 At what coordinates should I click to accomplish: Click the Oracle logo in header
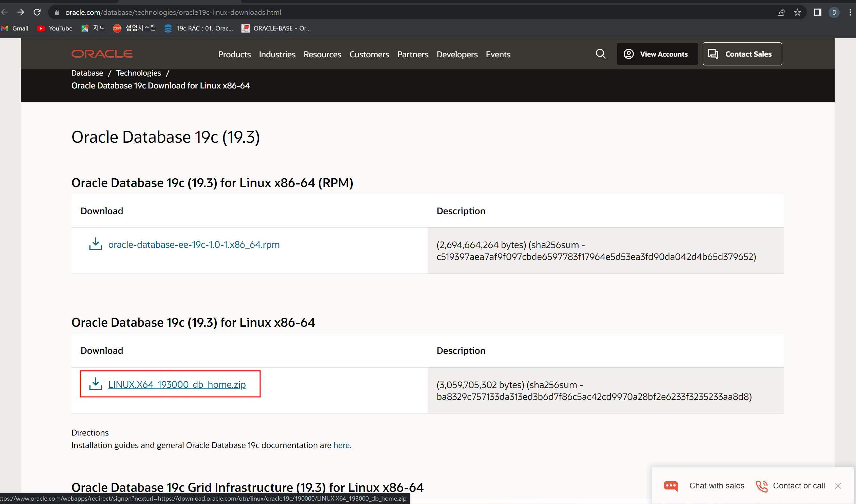pos(102,54)
